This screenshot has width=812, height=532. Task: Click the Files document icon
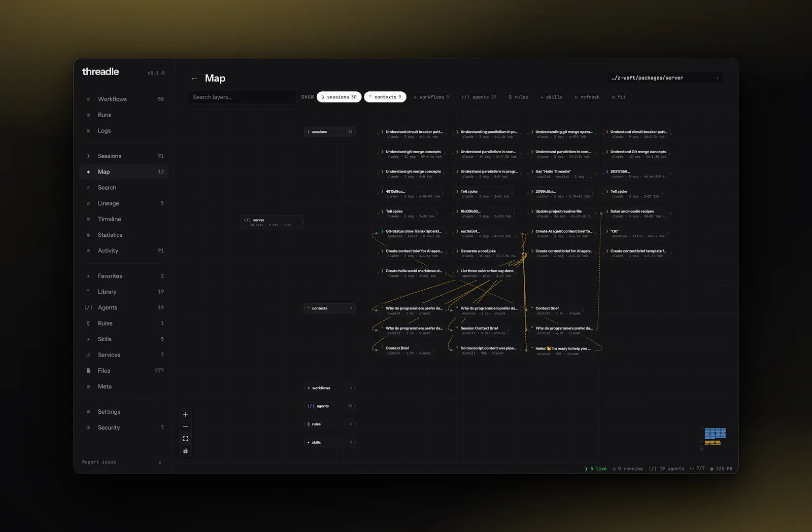(88, 371)
